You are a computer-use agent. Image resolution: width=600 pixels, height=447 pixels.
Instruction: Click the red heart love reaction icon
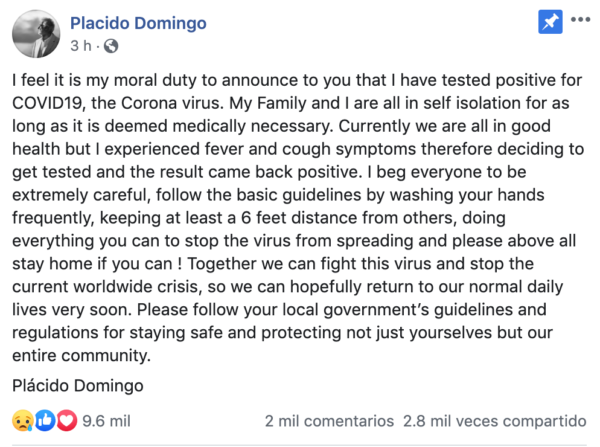(x=67, y=421)
